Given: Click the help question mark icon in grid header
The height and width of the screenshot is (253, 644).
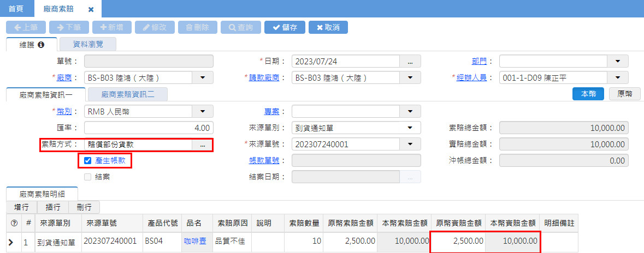Looking at the screenshot, I should [x=14, y=223].
